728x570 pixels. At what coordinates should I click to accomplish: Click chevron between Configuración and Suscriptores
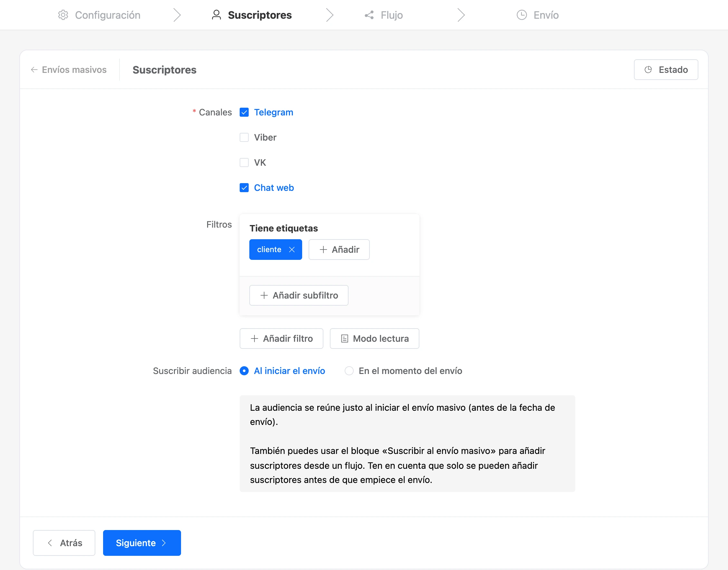pos(177,15)
